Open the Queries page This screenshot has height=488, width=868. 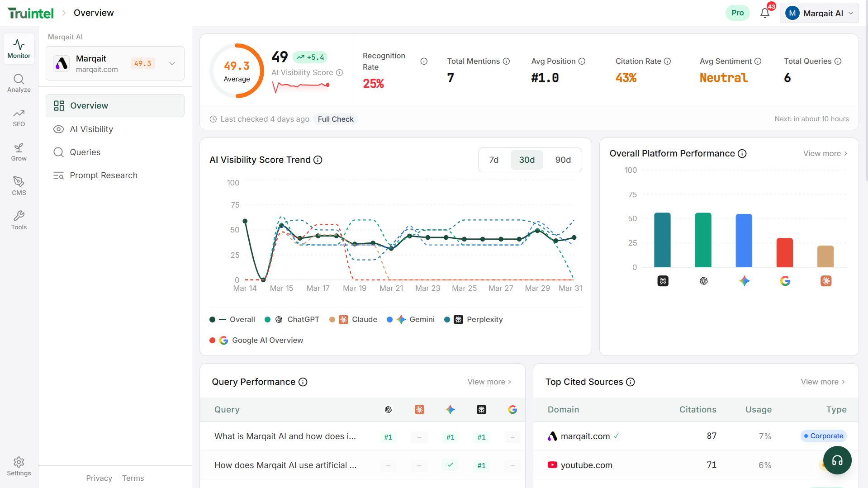coord(115,152)
